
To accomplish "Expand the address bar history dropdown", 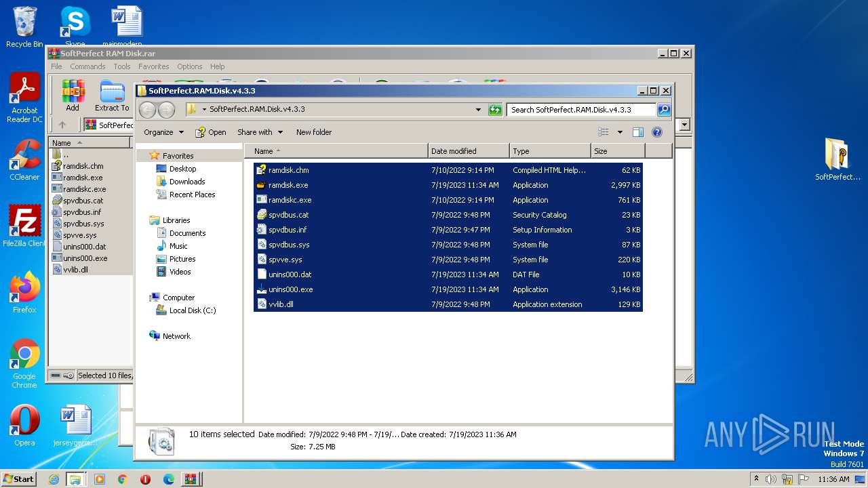I will click(x=478, y=109).
